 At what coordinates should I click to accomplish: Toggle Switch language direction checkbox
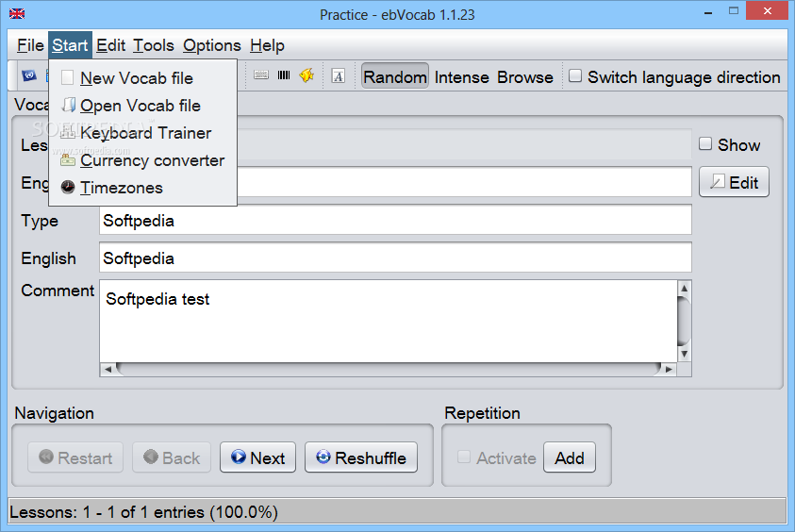click(x=575, y=76)
